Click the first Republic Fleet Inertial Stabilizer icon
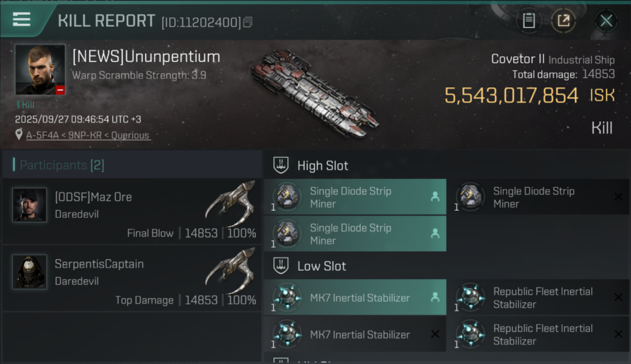The image size is (631, 364). click(x=470, y=298)
